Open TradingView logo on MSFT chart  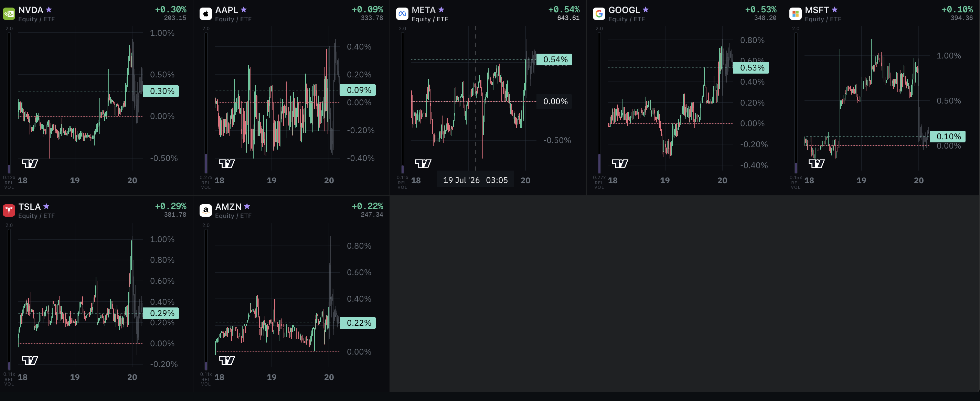817,163
